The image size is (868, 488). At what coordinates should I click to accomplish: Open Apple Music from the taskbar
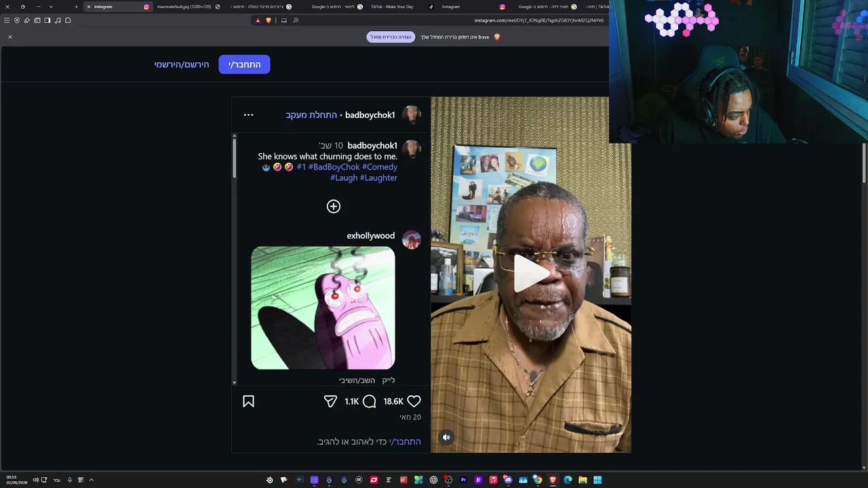pyautogui.click(x=493, y=480)
